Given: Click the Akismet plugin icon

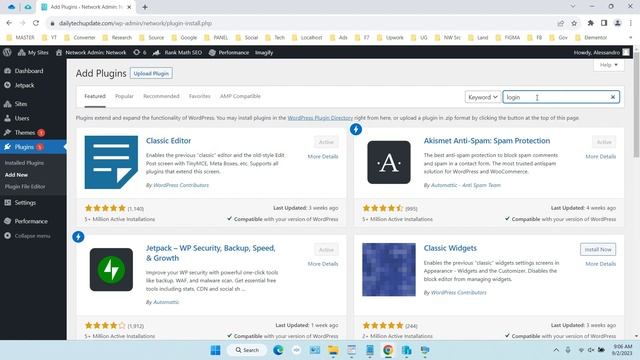Looking at the screenshot, I should (x=389, y=162).
